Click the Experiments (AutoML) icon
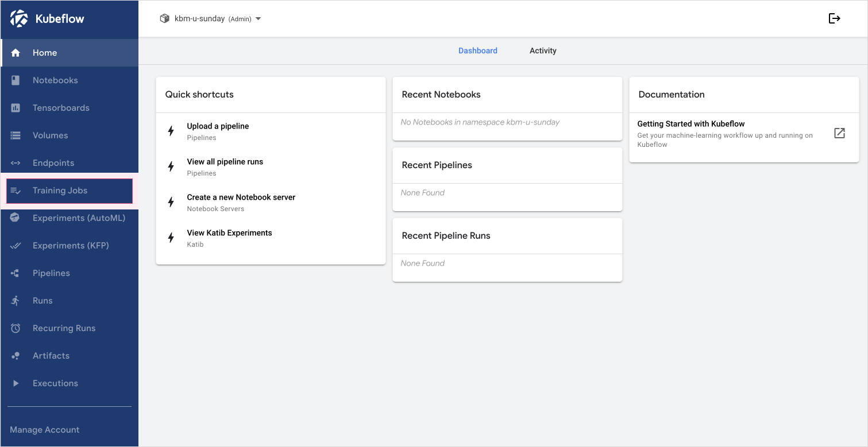This screenshot has height=447, width=868. 16,218
